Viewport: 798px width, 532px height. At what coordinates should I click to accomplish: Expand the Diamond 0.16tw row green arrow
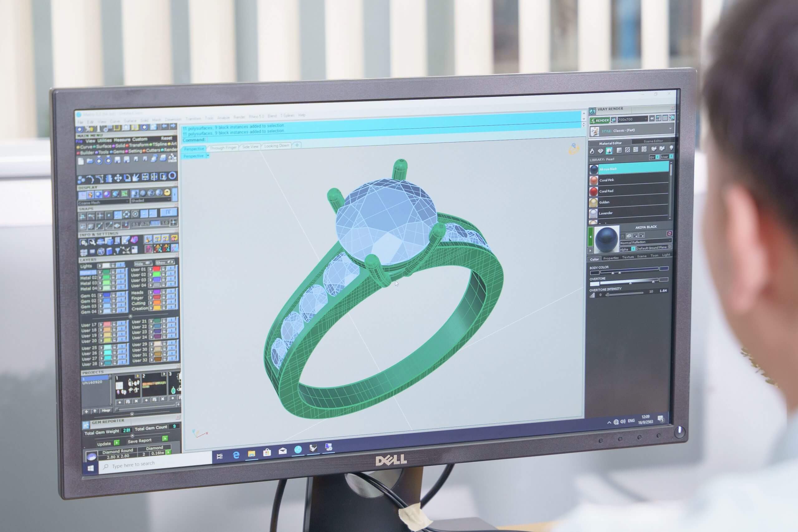168,452
